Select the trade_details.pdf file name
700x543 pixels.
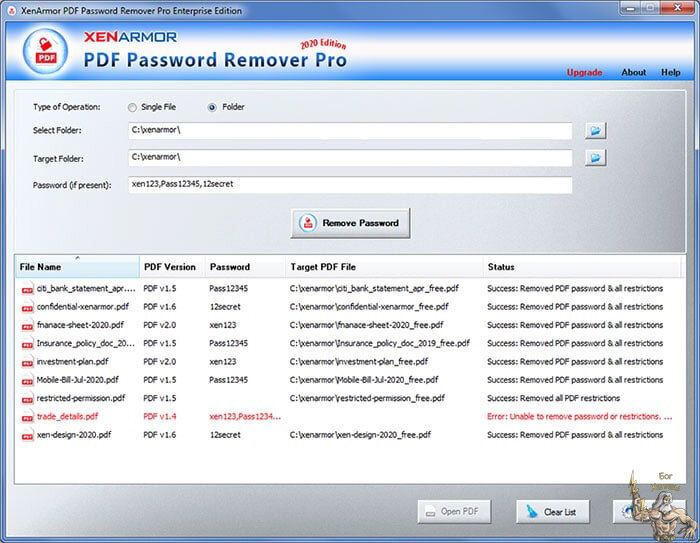[67, 417]
